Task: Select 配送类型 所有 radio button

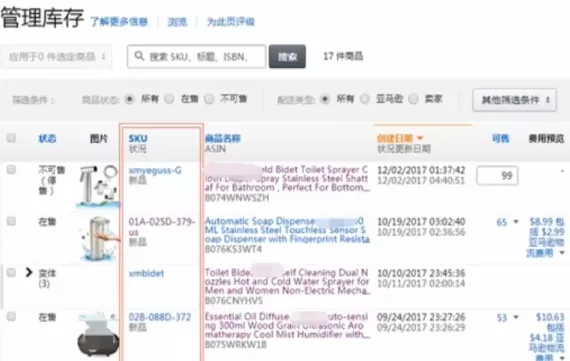Action: [x=325, y=99]
